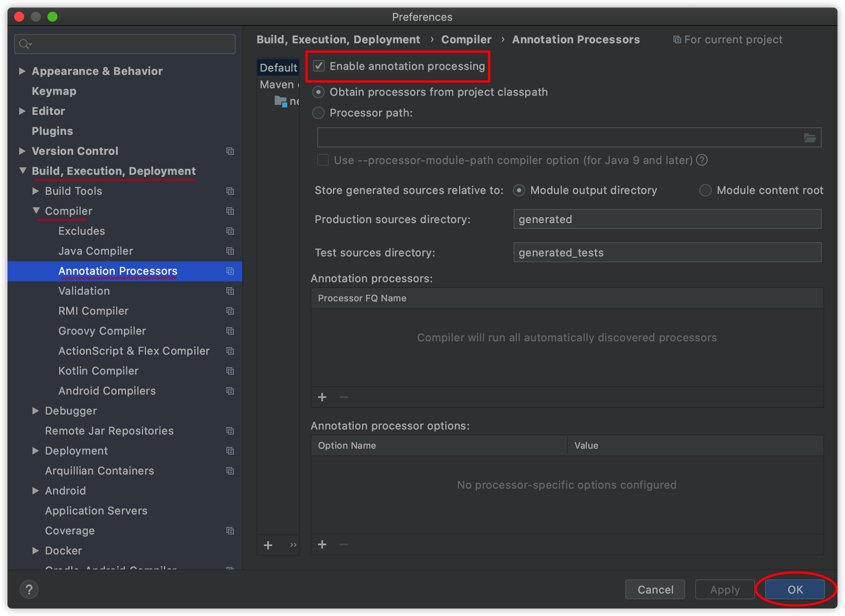Focus the settings search field
The height and width of the screenshot is (616, 845).
click(125, 44)
